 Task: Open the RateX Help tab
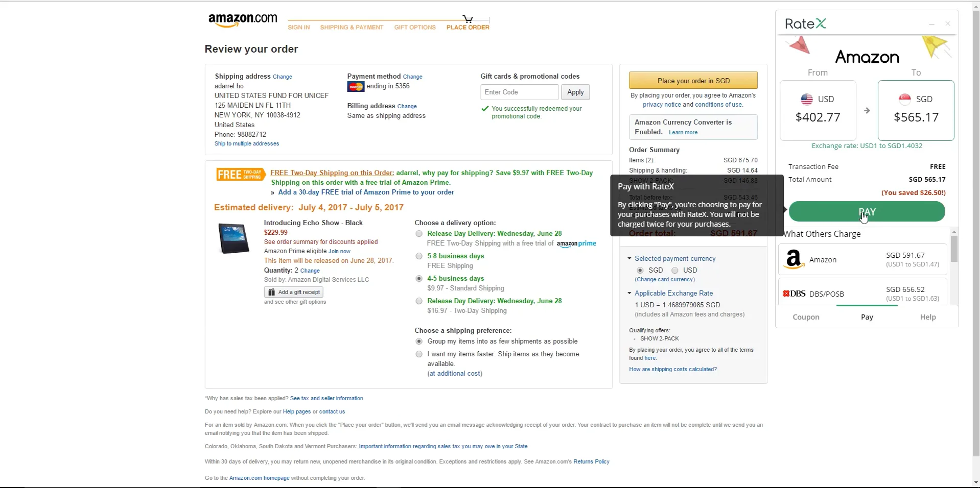coord(927,317)
